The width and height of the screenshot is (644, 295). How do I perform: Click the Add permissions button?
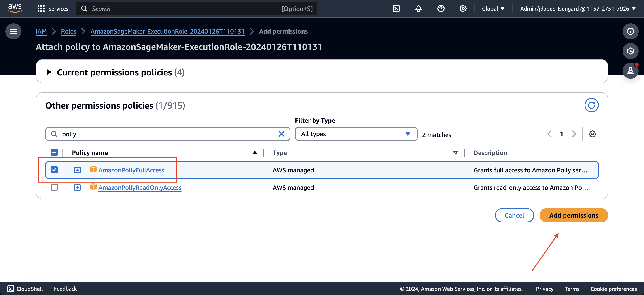574,215
